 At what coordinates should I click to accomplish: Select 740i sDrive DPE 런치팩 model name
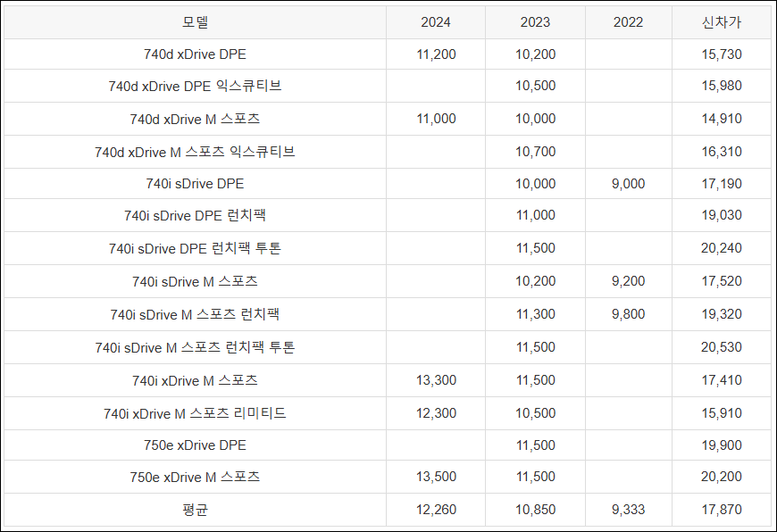(195, 215)
